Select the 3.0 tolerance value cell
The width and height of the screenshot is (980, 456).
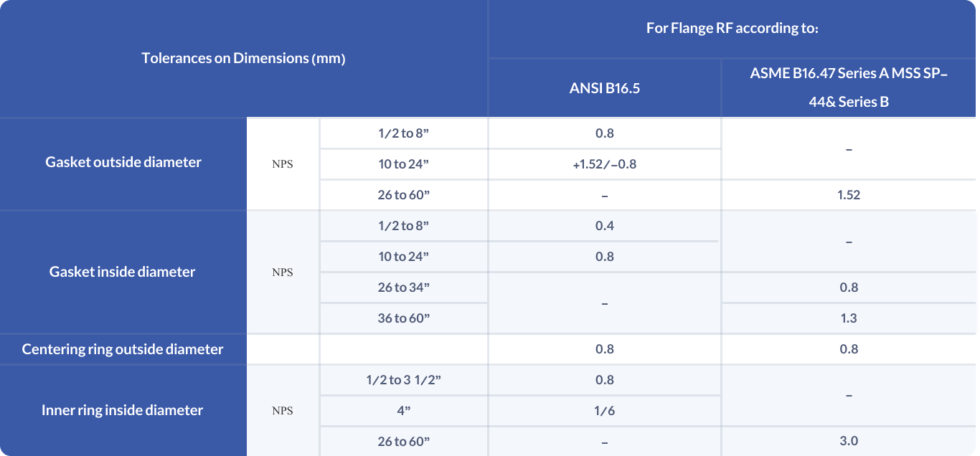pyautogui.click(x=849, y=441)
